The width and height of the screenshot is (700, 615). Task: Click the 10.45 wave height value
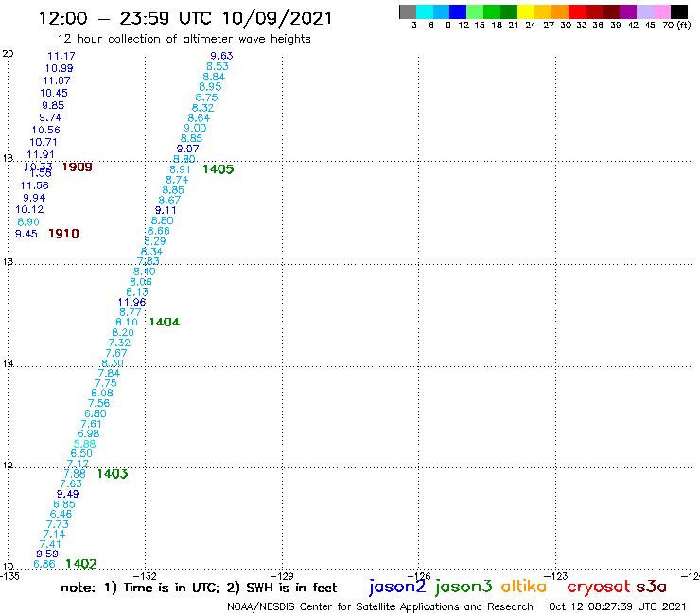click(x=54, y=93)
